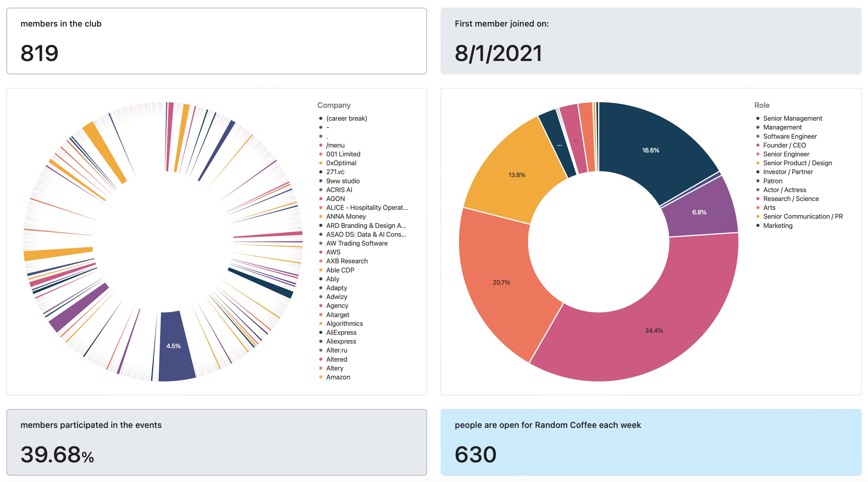The image size is (868, 482).
Task: Click 0xOptimal in Company legend
Action: point(337,163)
